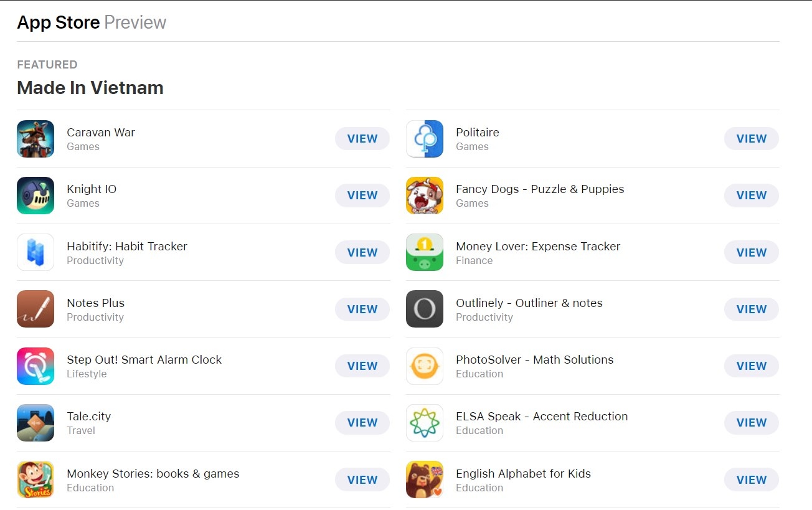Click the Fancy Dogs puzzle app icon
The height and width of the screenshot is (510, 812).
coord(424,195)
